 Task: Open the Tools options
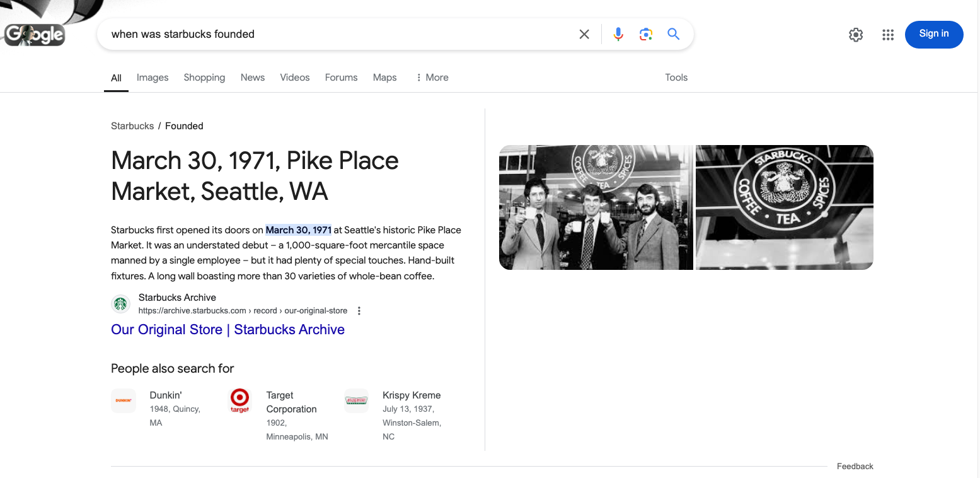[x=676, y=78]
